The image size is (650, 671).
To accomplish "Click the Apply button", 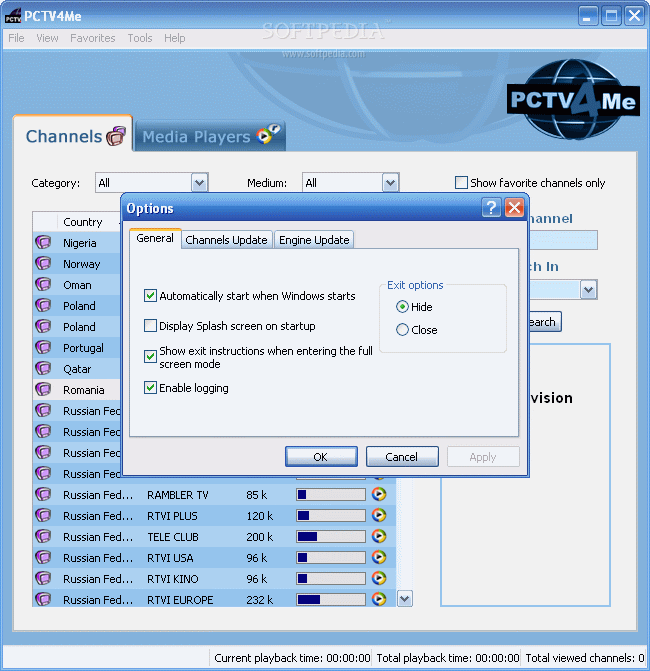I will pos(483,457).
